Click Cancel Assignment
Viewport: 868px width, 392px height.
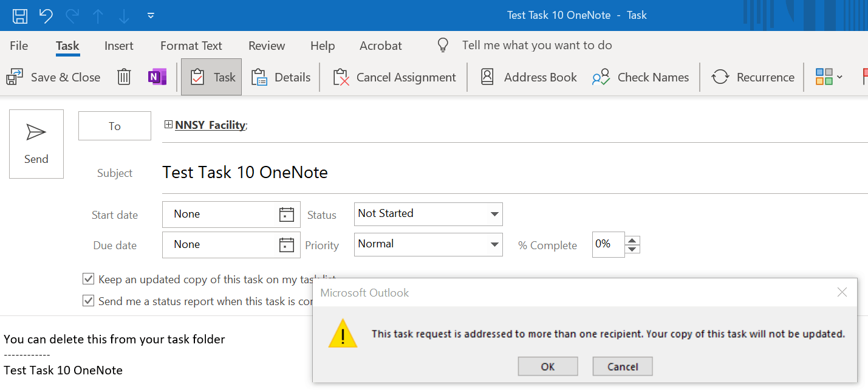[395, 77]
